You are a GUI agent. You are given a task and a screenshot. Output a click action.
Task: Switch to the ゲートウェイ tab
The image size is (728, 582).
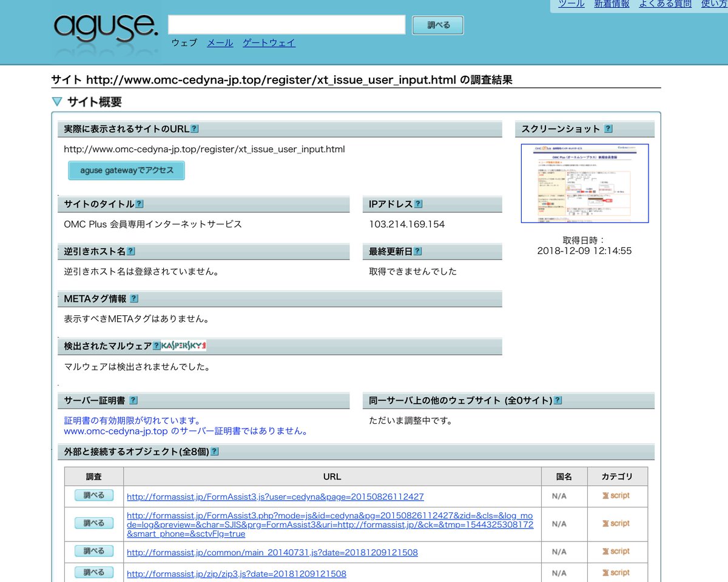tap(269, 43)
